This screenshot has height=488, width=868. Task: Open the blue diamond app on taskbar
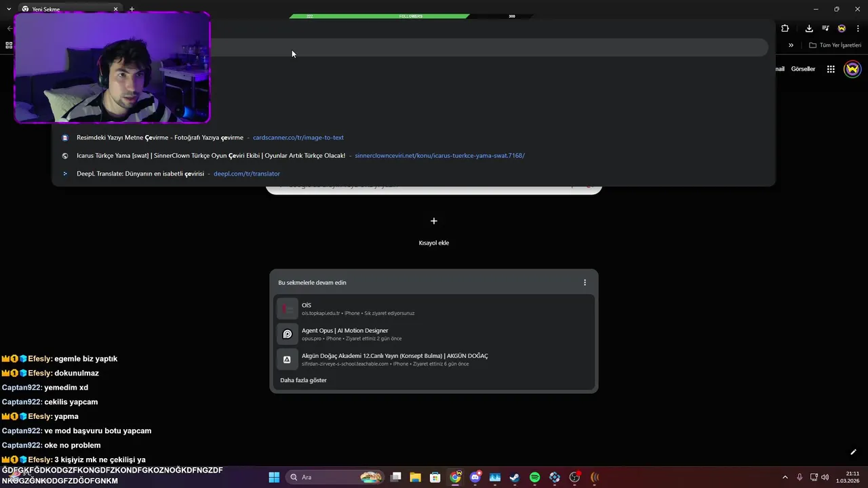coord(555,477)
